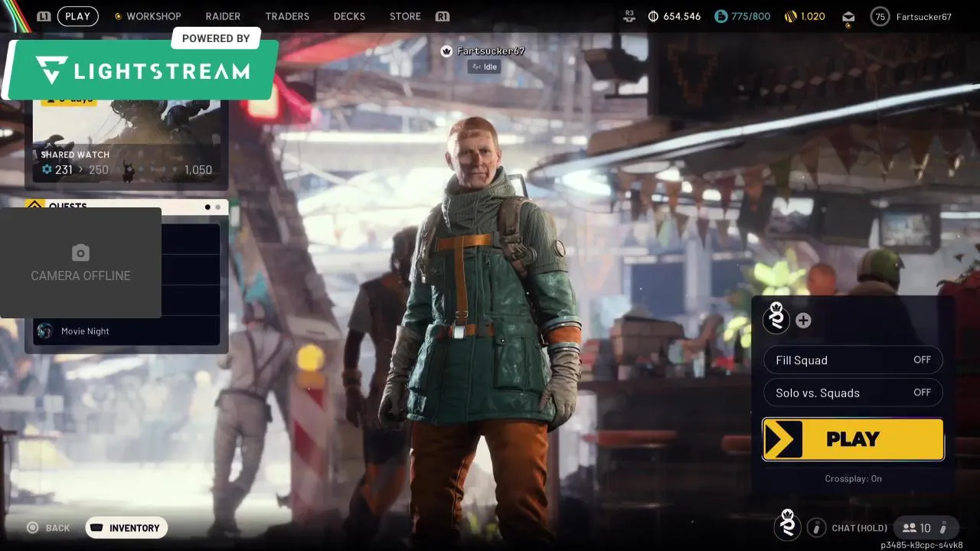Click the level 75 player badge

click(880, 16)
